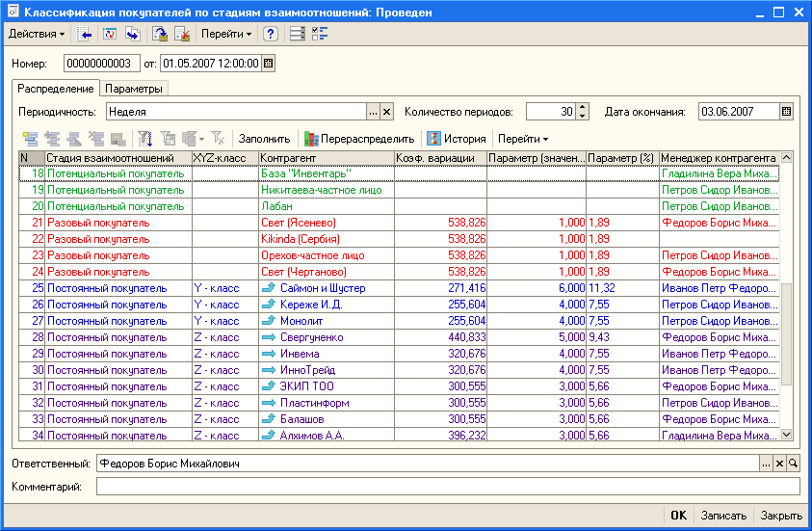Viewport: 812px width, 531px height.
Task: Open the Действия dropdown menu
Action: coord(37,34)
